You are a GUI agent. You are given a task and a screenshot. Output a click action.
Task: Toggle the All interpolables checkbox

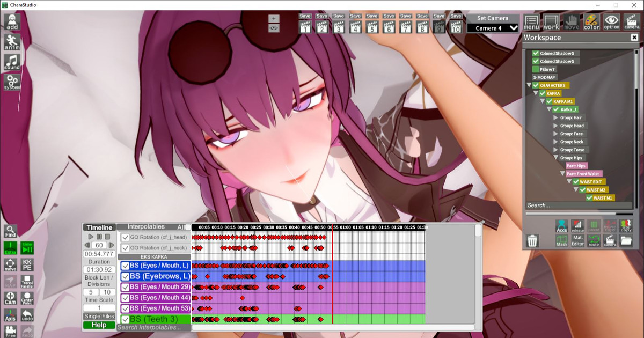(x=188, y=227)
